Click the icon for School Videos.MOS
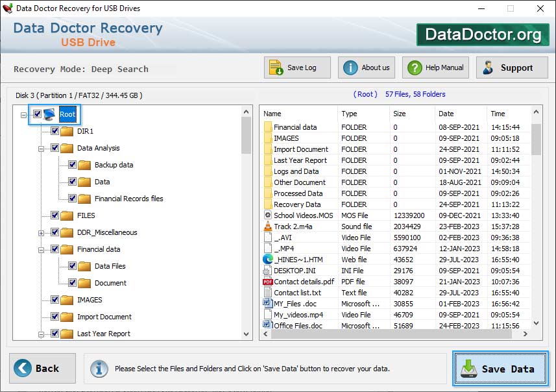Image resolution: width=556 pixels, height=392 pixels. (268, 215)
